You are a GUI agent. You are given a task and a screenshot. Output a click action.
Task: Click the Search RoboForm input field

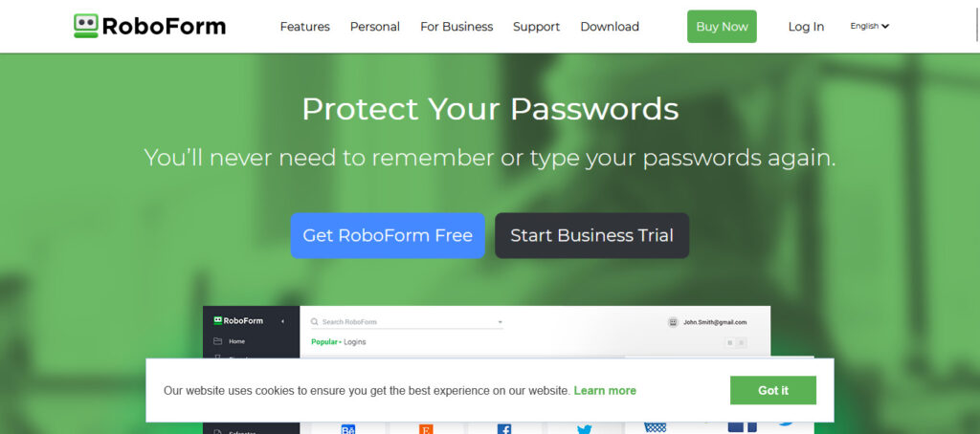tap(407, 322)
